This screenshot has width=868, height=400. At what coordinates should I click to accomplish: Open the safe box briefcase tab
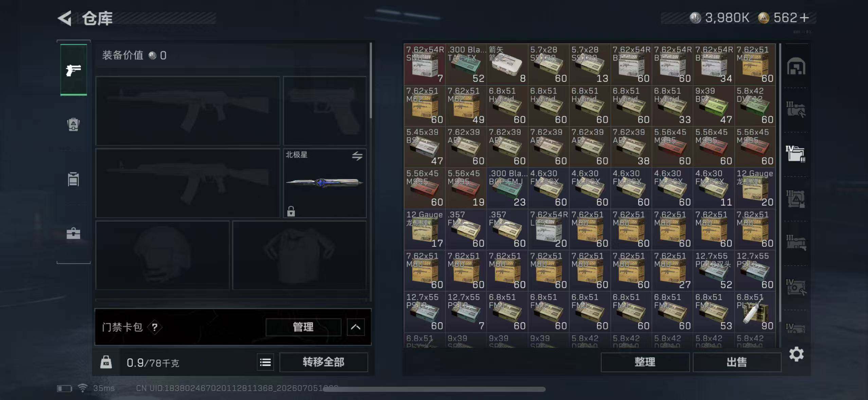pyautogui.click(x=73, y=233)
